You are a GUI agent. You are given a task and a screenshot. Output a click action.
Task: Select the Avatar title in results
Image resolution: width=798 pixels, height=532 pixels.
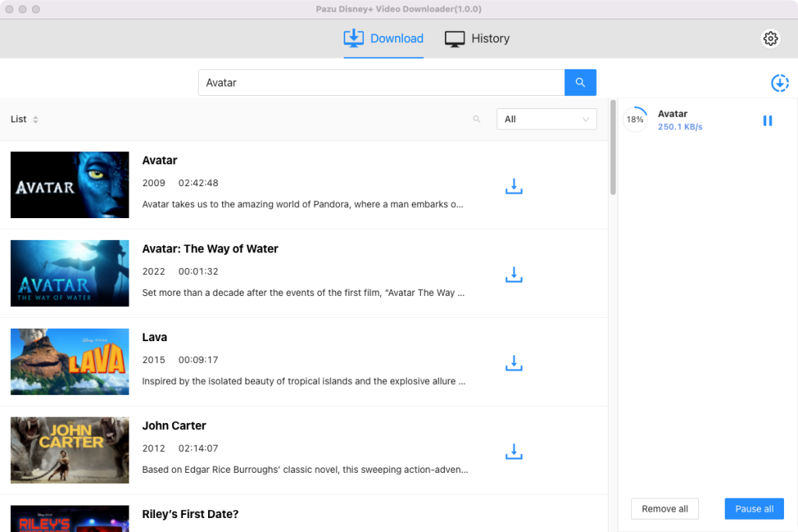[160, 160]
